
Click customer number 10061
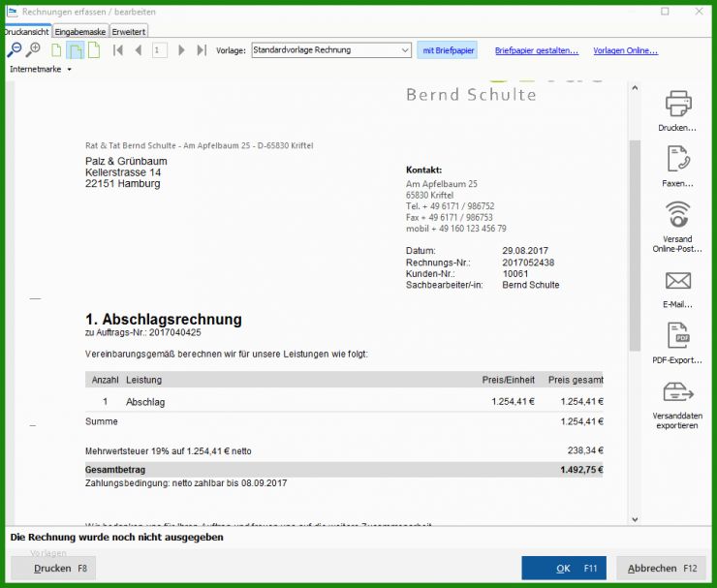514,273
